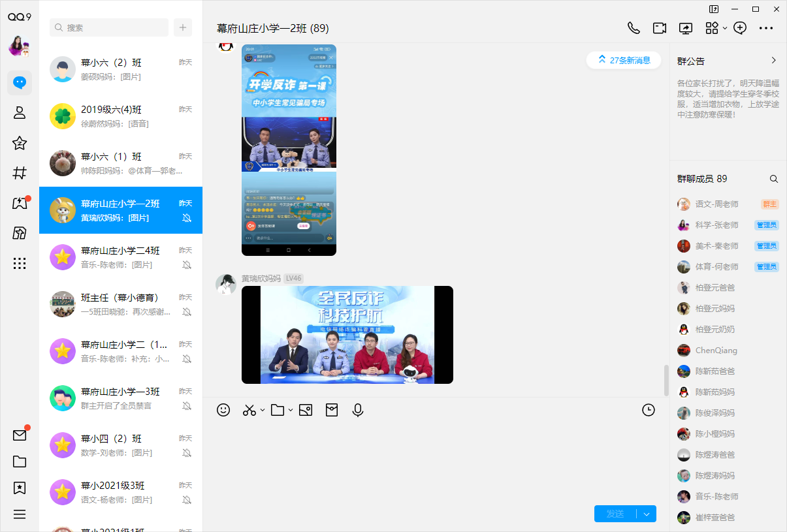Open the mail envelope icon in sidebar
This screenshot has width=787, height=532.
click(20, 435)
